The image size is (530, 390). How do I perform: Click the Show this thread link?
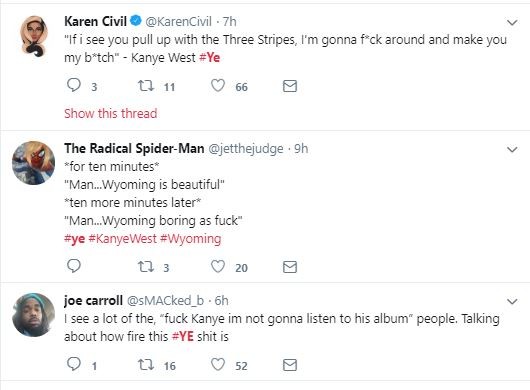tap(111, 113)
